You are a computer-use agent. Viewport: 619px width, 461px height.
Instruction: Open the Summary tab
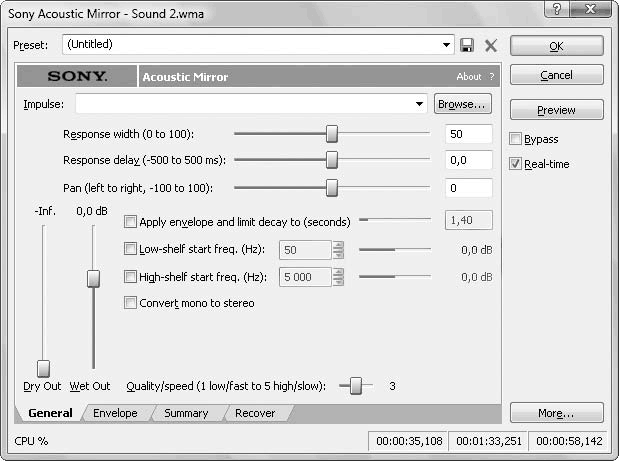(186, 413)
